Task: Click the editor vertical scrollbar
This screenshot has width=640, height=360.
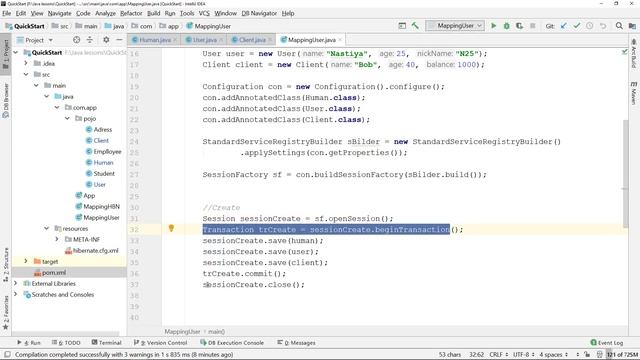Action: [x=625, y=173]
